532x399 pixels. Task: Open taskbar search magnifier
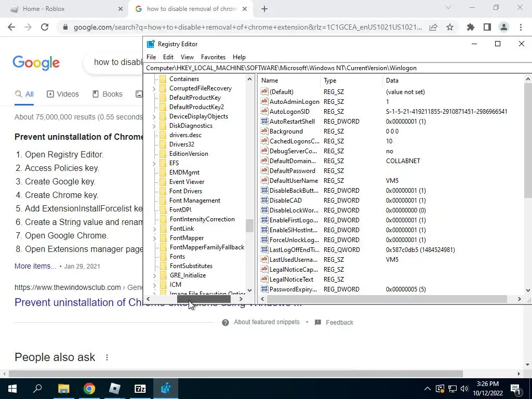[x=37, y=389]
